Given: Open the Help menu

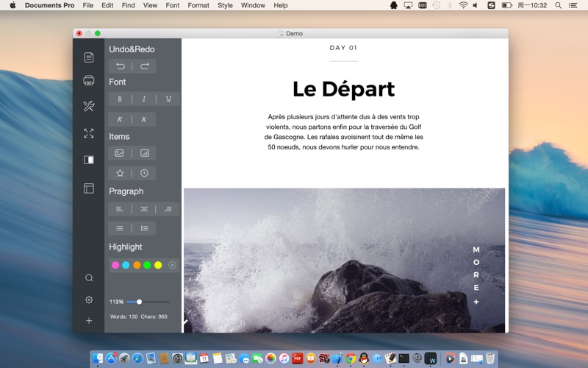Looking at the screenshot, I should click(281, 5).
